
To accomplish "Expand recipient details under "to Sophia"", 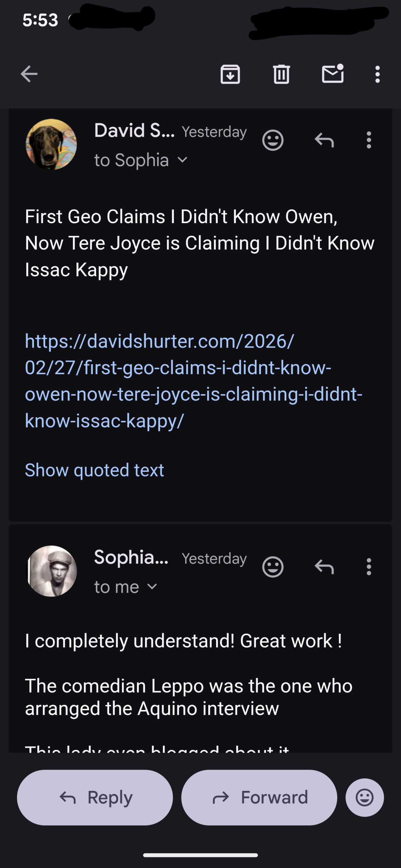I will 183,160.
